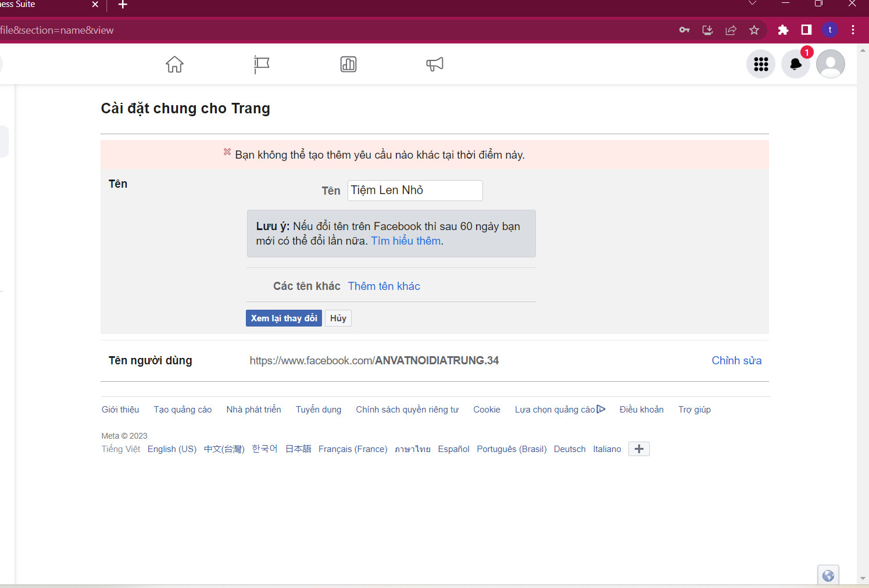Image resolution: width=869 pixels, height=588 pixels.
Task: Open Tìm hiểu thêm link
Action: (x=406, y=241)
